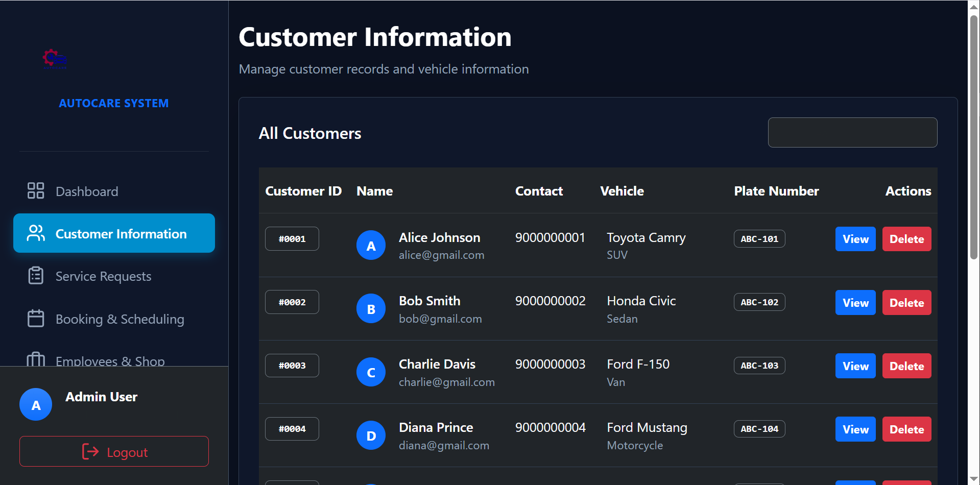Viewport: 980px width, 485px height.
Task: Click Bob Smith's avatar circle
Action: [371, 309]
